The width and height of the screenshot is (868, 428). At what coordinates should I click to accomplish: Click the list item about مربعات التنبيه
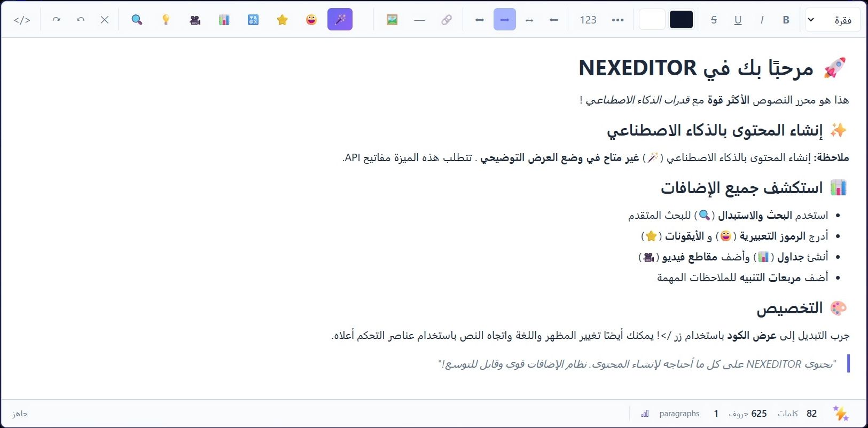[742, 278]
